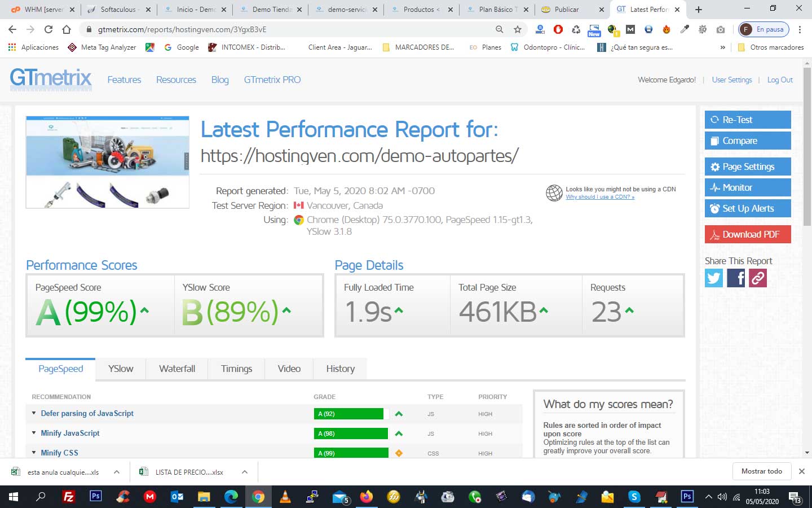Image resolution: width=812 pixels, height=508 pixels.
Task: Switch to Softaculous browser tab
Action: [x=118, y=10]
